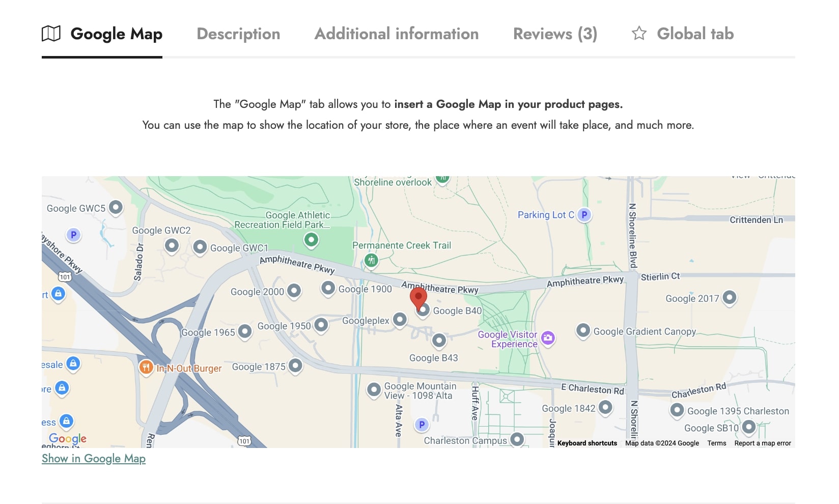839x504 pixels.
Task: Click the Parking Lot C icon
Action: [x=584, y=215]
